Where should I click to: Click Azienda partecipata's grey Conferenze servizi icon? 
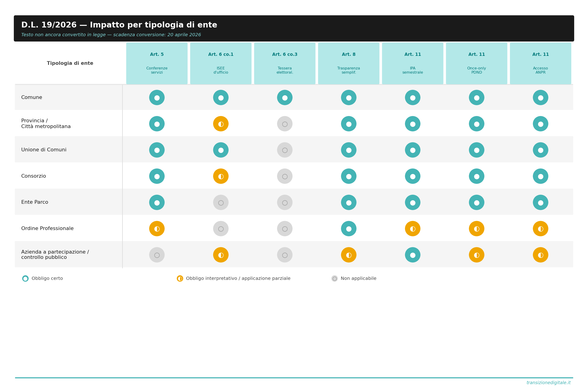tap(157, 255)
